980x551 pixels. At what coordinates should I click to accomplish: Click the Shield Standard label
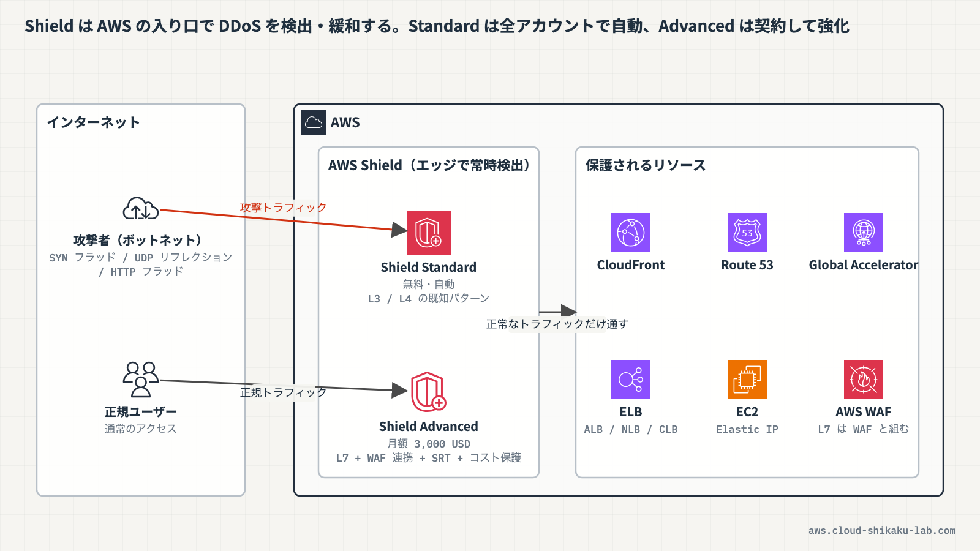(429, 268)
